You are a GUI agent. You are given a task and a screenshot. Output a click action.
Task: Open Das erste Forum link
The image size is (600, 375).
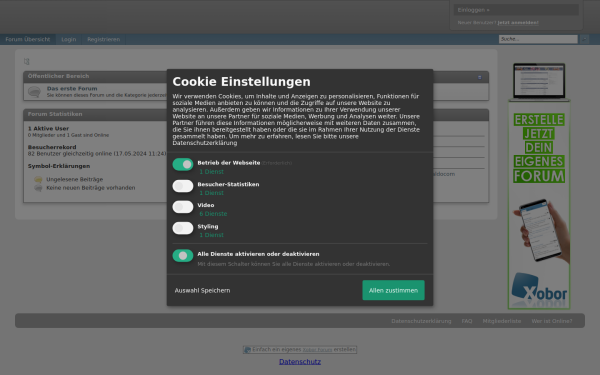(x=72, y=88)
